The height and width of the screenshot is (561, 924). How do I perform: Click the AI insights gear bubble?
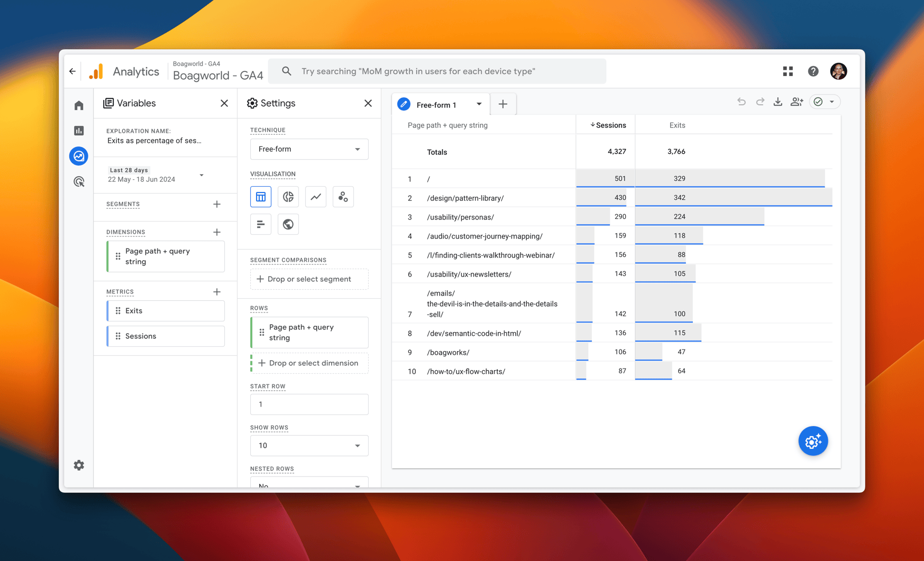813,440
